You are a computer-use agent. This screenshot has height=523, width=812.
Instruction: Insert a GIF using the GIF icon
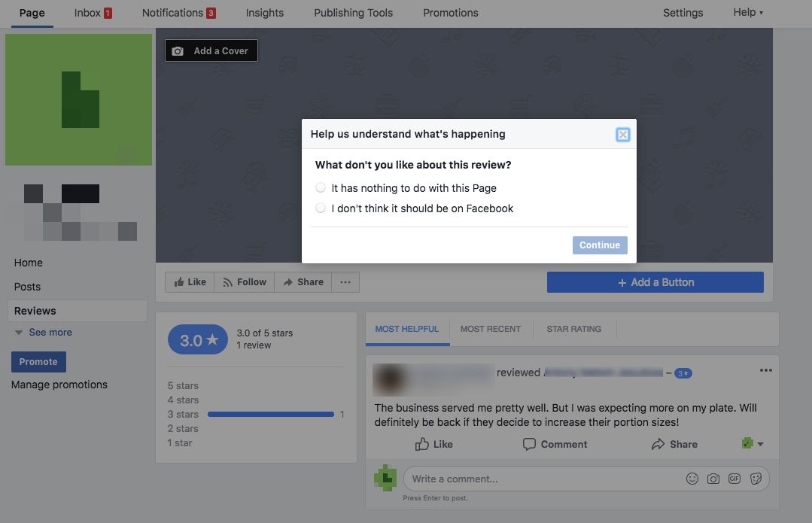734,479
